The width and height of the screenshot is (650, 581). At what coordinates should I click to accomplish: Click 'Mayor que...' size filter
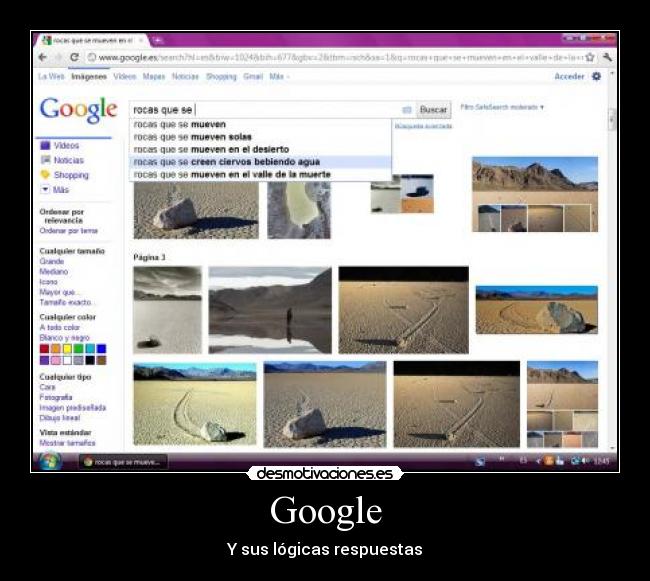click(58, 292)
